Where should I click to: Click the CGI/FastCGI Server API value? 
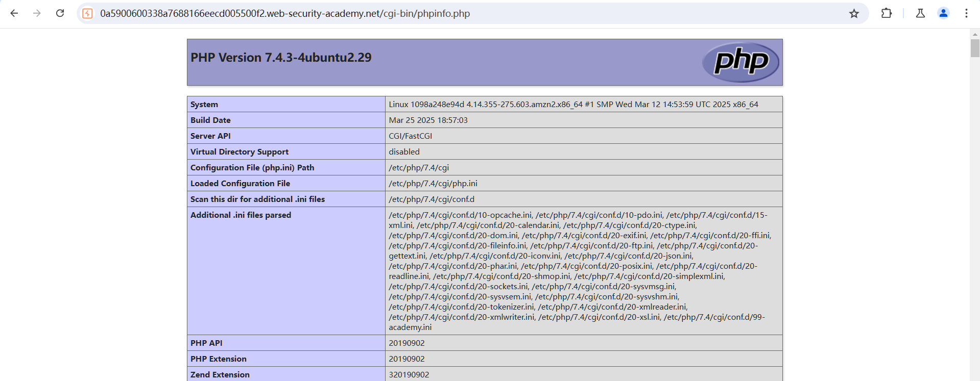point(410,136)
